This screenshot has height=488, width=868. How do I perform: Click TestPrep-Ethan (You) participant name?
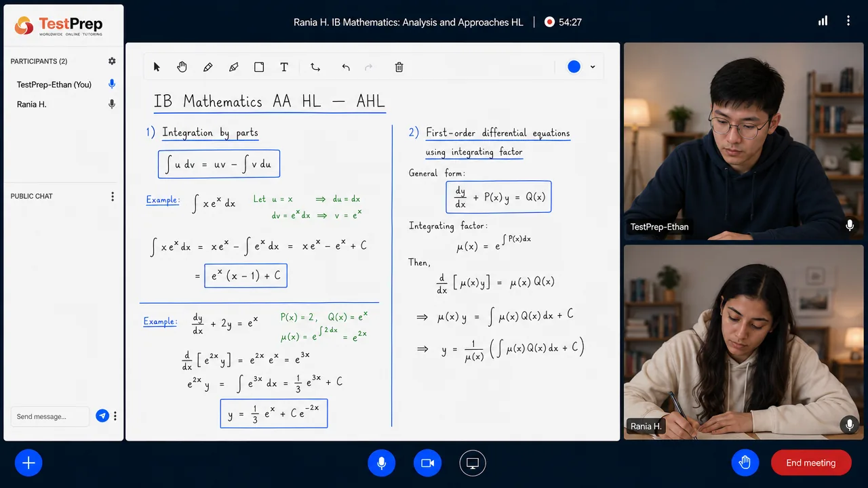click(x=54, y=85)
